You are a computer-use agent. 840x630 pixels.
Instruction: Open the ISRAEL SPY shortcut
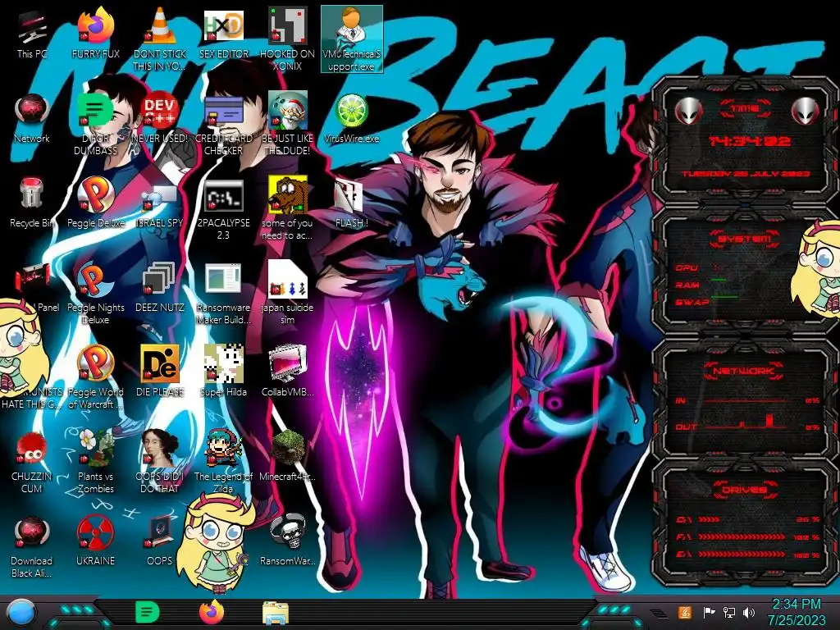coord(160,203)
